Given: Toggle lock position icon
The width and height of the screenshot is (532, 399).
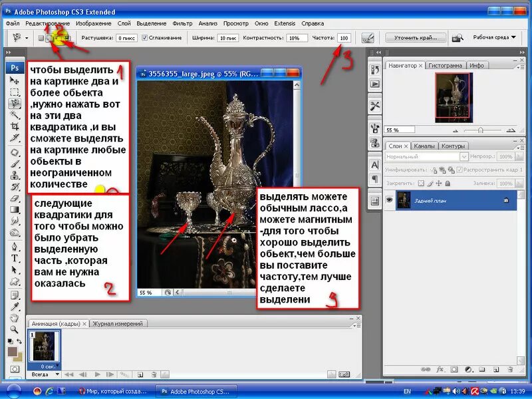Looking at the screenshot, I should [x=439, y=184].
